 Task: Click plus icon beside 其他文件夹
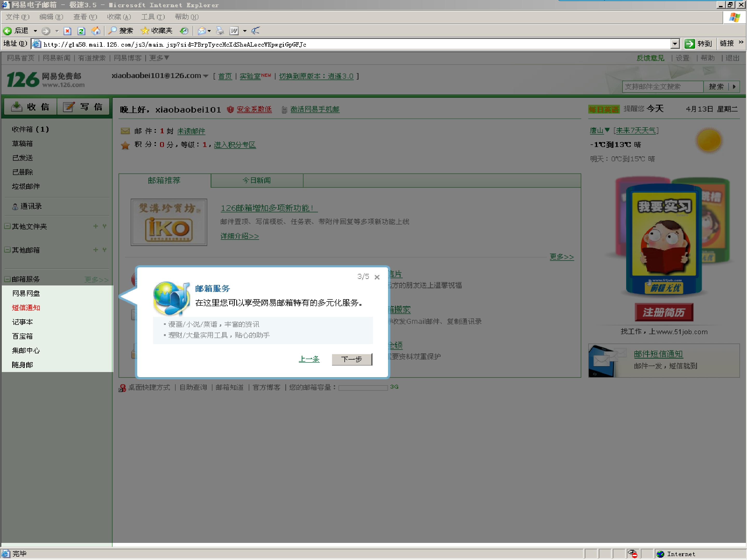click(95, 226)
